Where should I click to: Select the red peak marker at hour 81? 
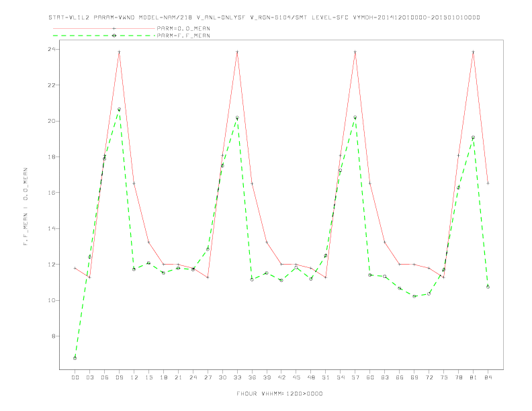tap(474, 52)
